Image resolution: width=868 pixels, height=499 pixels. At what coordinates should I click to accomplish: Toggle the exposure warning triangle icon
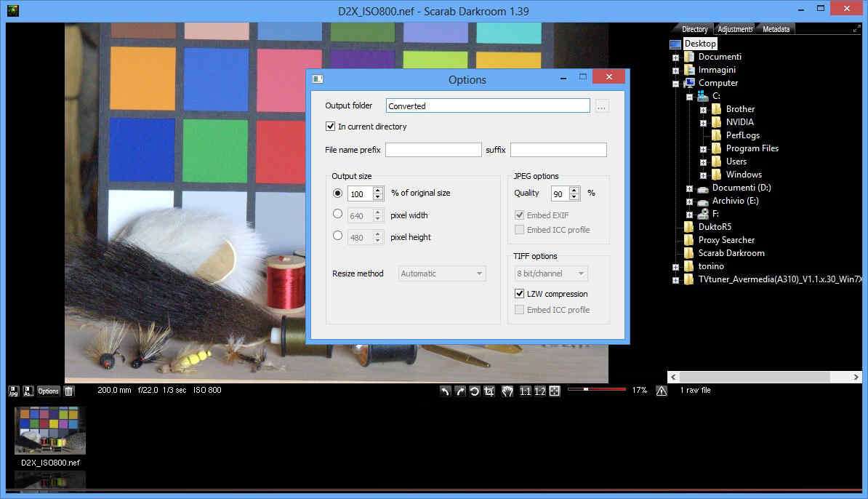[x=661, y=391]
